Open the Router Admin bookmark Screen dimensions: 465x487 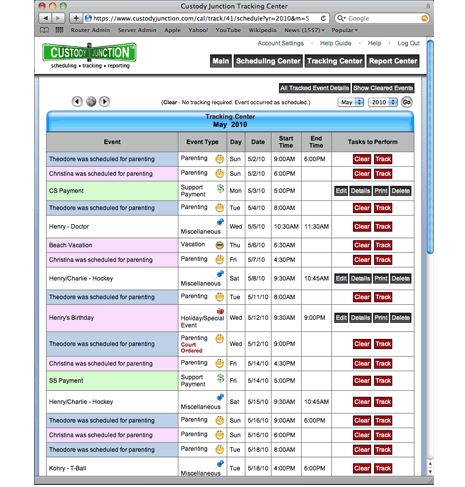click(x=90, y=30)
